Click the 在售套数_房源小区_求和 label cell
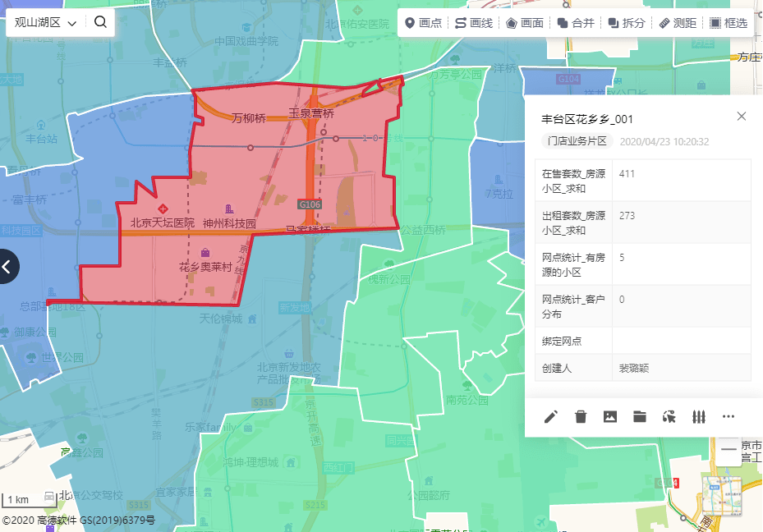Image resolution: width=763 pixels, height=532 pixels. (574, 181)
